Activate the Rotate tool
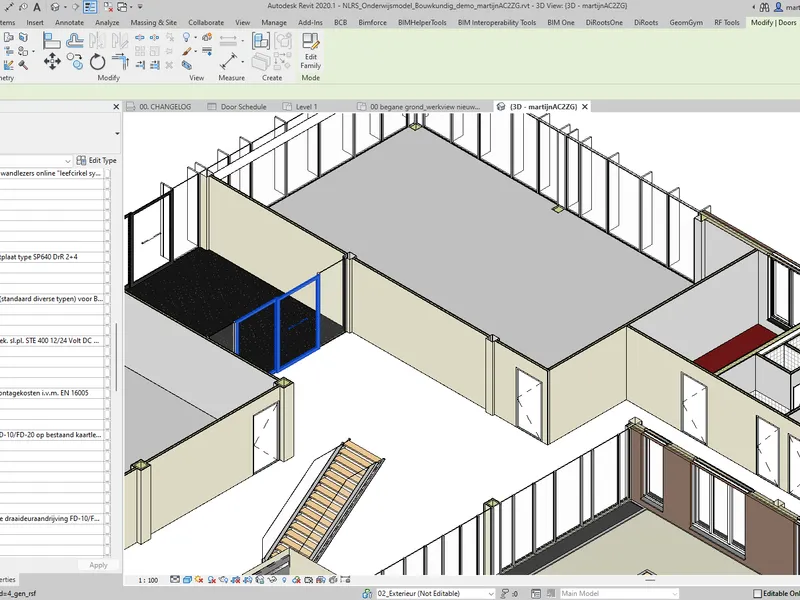 (97, 62)
